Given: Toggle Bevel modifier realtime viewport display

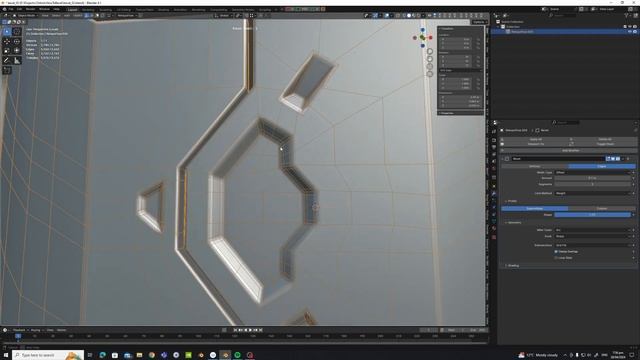Looking at the screenshot, I should click(x=613, y=158).
